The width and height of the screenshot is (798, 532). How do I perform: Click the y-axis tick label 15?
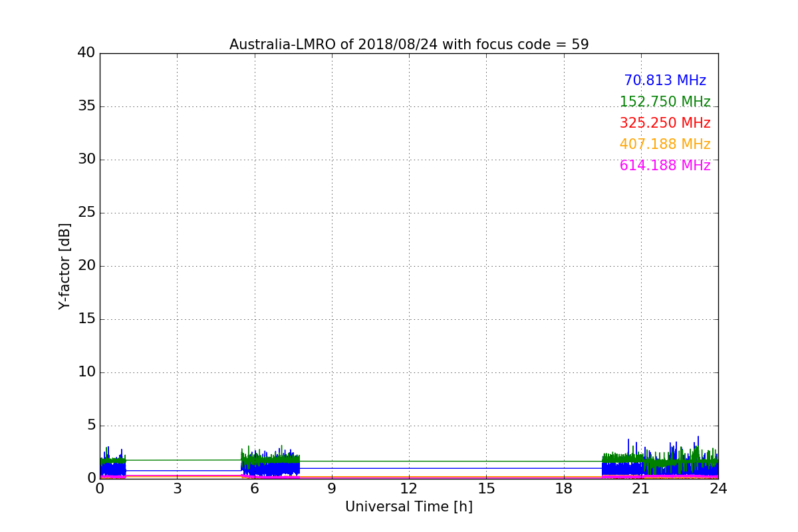(x=86, y=319)
